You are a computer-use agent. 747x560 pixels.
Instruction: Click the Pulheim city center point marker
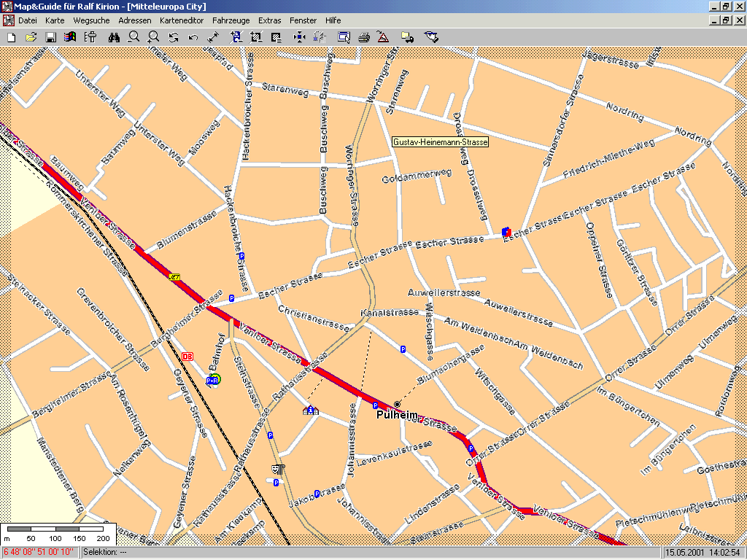397,404
